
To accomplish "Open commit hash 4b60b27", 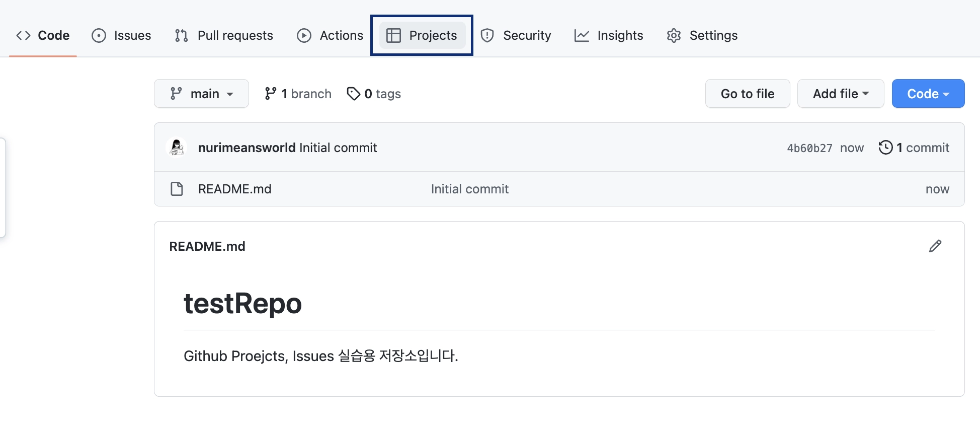I will 809,148.
